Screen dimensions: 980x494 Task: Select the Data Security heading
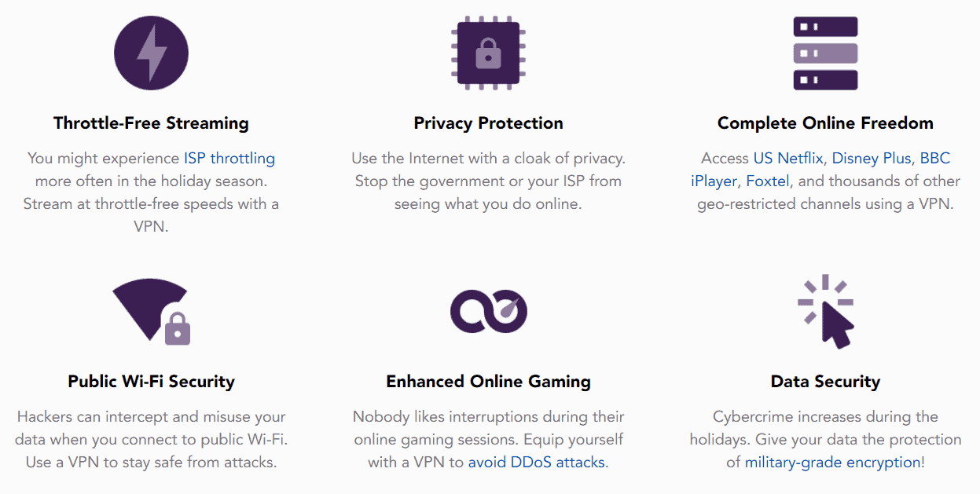[x=824, y=381]
